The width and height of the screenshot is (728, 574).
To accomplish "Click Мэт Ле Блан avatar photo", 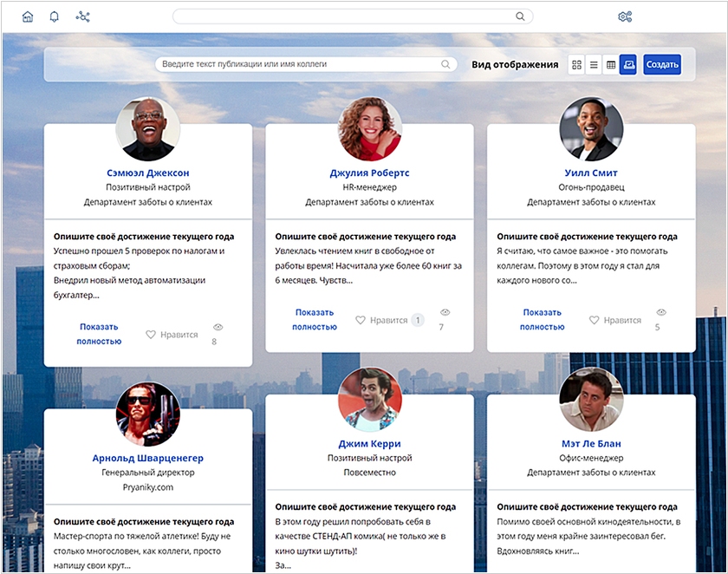I will pyautogui.click(x=591, y=400).
